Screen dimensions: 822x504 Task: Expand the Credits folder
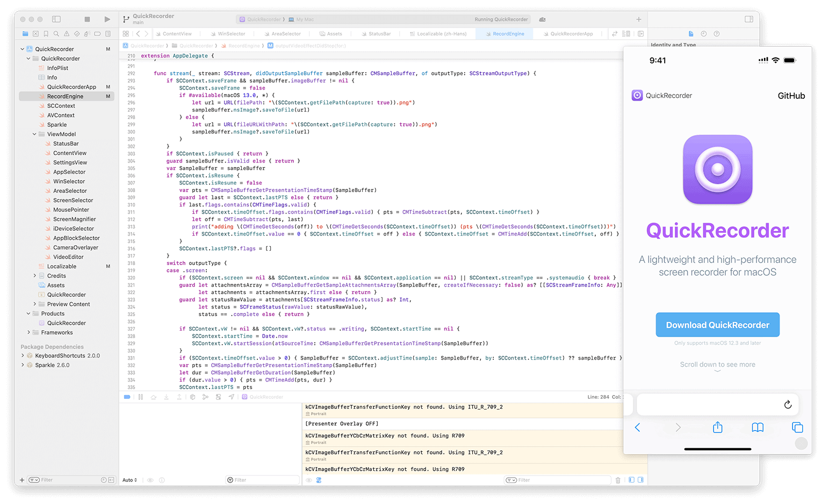(x=35, y=276)
